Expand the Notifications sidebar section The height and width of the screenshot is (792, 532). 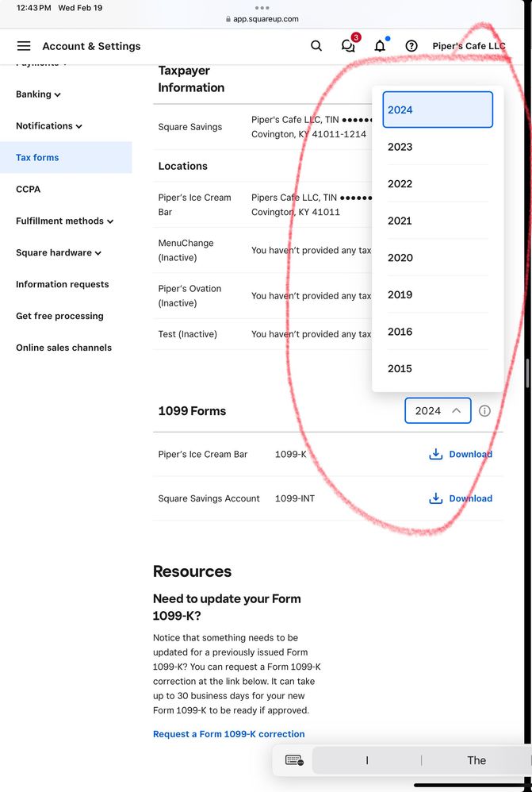(49, 126)
